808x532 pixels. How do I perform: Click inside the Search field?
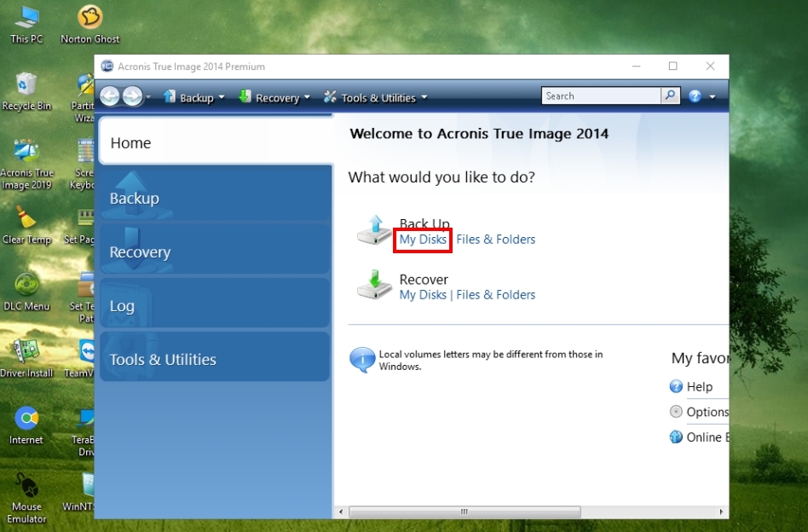click(x=601, y=95)
